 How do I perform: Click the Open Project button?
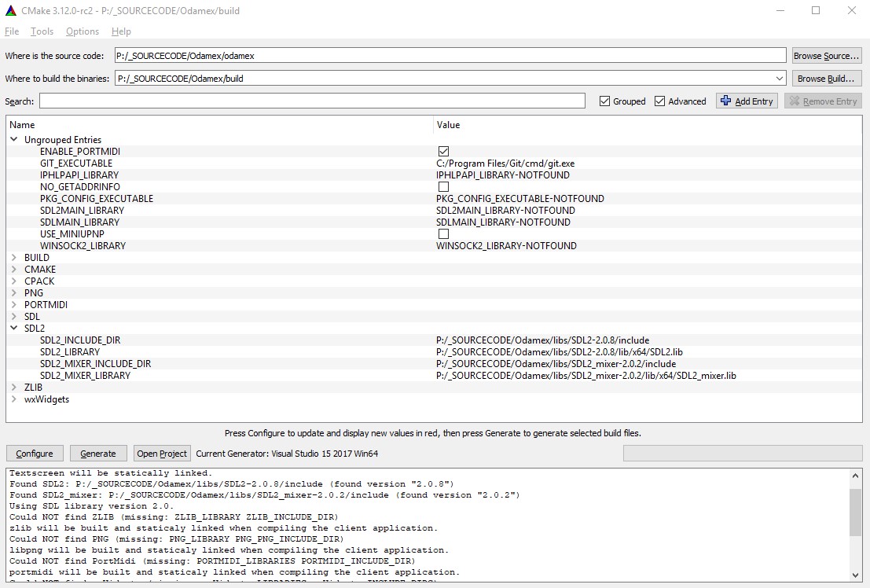(162, 454)
